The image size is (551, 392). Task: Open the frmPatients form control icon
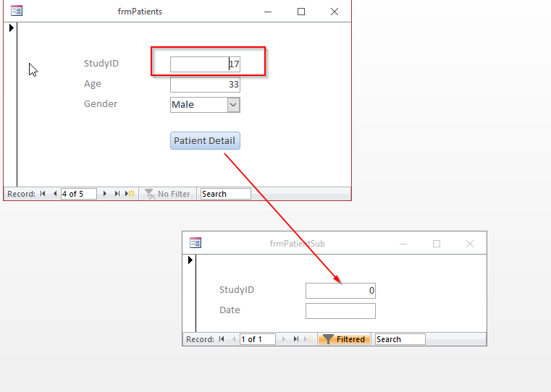pos(17,11)
